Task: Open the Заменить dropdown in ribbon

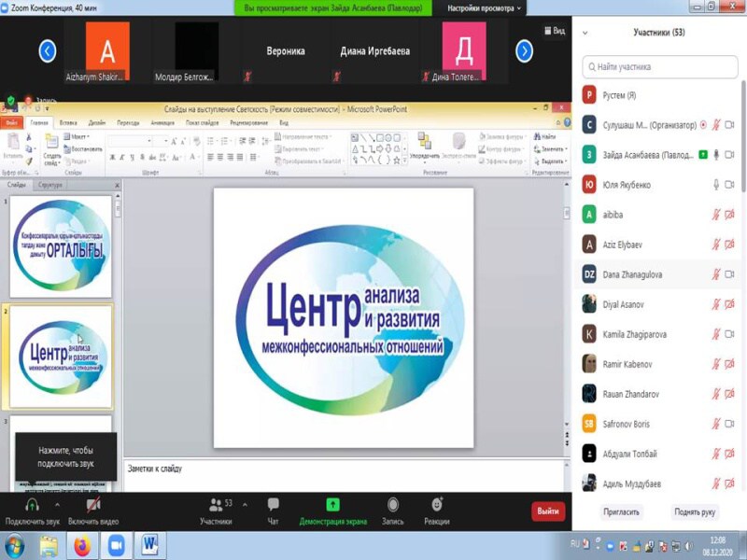Action: pyautogui.click(x=551, y=149)
